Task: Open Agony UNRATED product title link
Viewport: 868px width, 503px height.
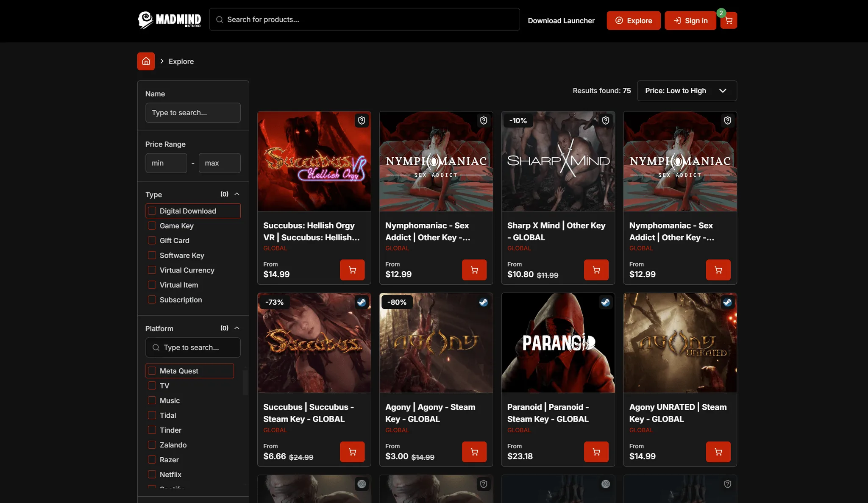Action: 678,413
